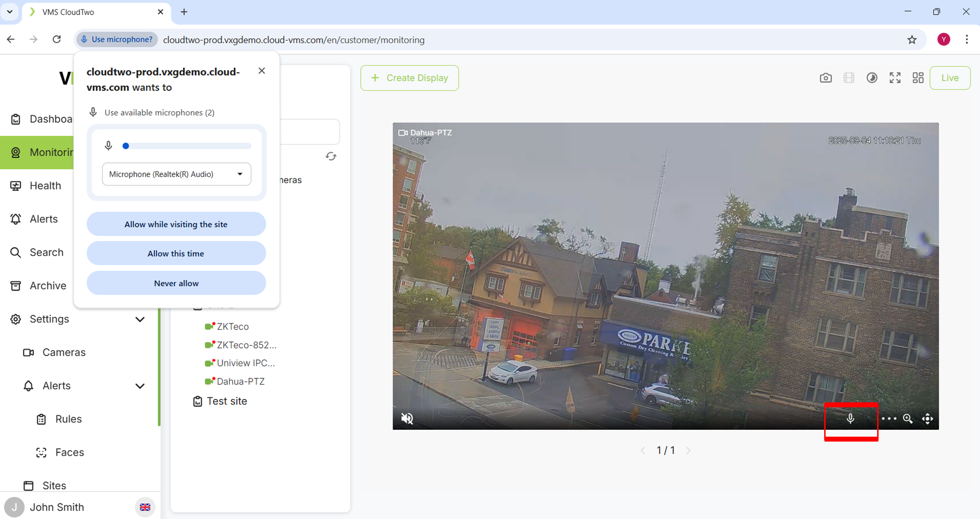Screen dimensions: 980x519
Task: Click the microphone icon on video player
Action: click(851, 419)
